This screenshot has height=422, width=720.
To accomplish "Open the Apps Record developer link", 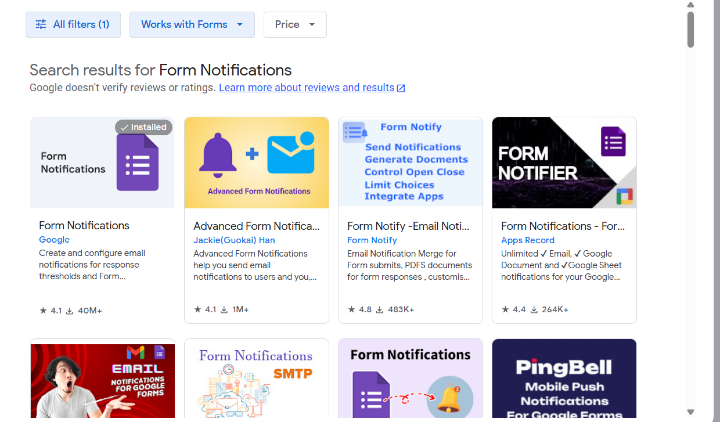I will pos(527,240).
